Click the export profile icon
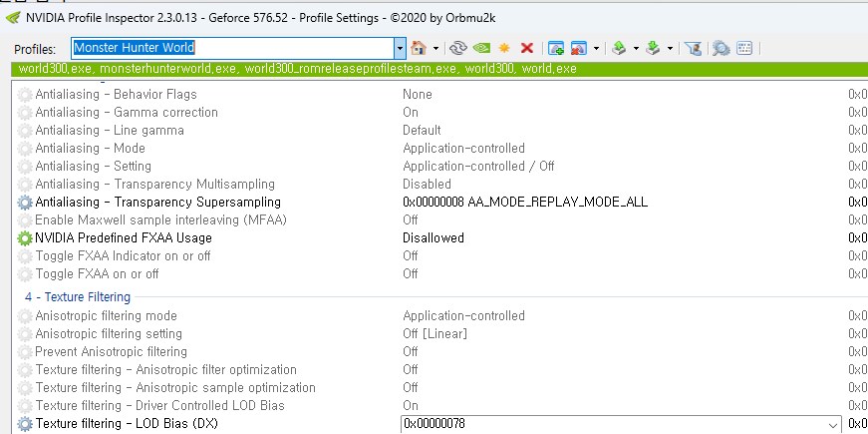The image size is (868, 434). pos(619,48)
